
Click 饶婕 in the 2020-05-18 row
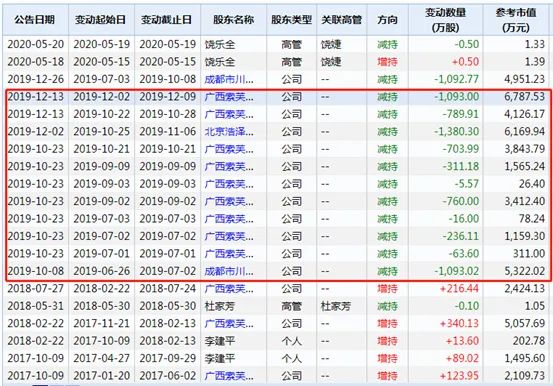331,62
